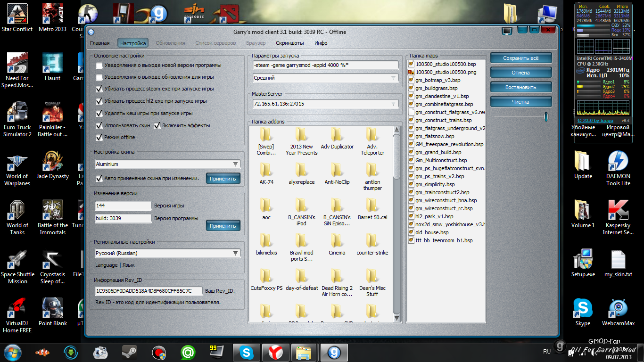
Task: Open Yandex browser from the taskbar
Action: point(275,352)
